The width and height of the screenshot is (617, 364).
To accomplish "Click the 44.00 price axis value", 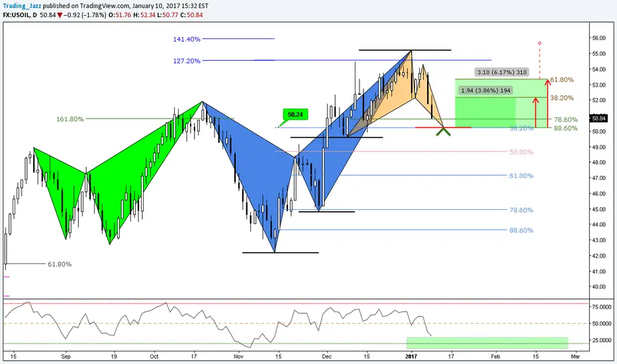I will pyautogui.click(x=599, y=224).
